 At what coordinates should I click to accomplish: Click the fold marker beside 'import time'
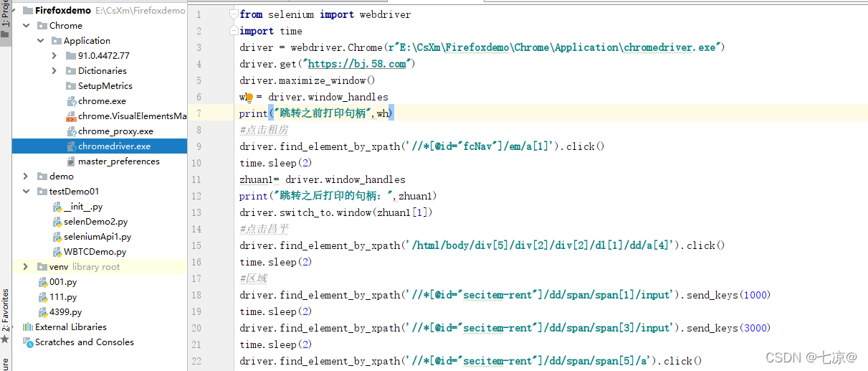pos(234,31)
